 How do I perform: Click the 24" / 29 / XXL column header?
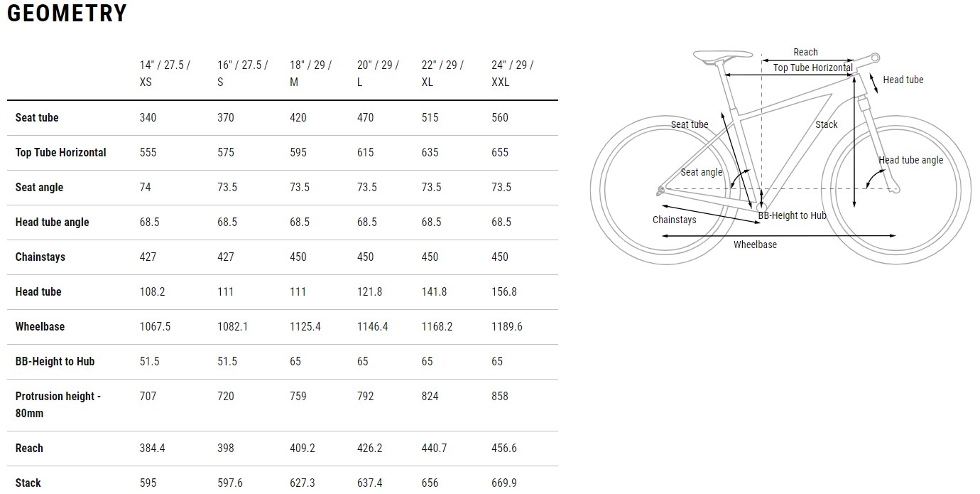[512, 73]
